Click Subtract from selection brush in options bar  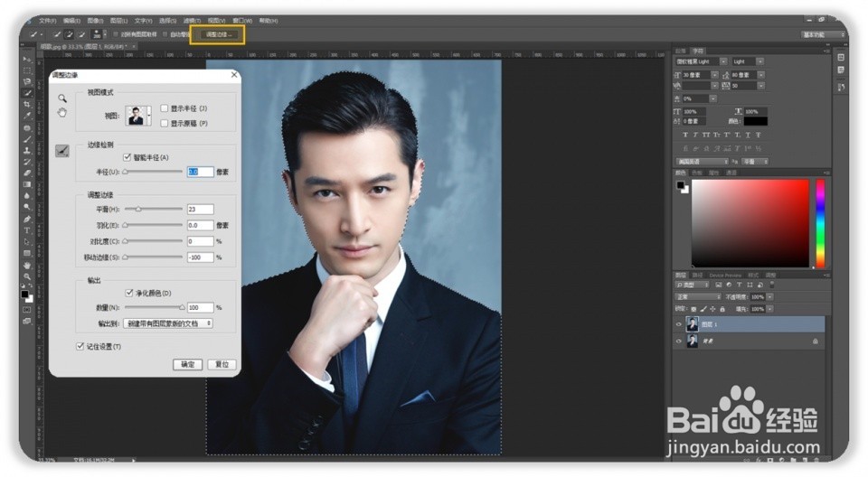[81, 34]
